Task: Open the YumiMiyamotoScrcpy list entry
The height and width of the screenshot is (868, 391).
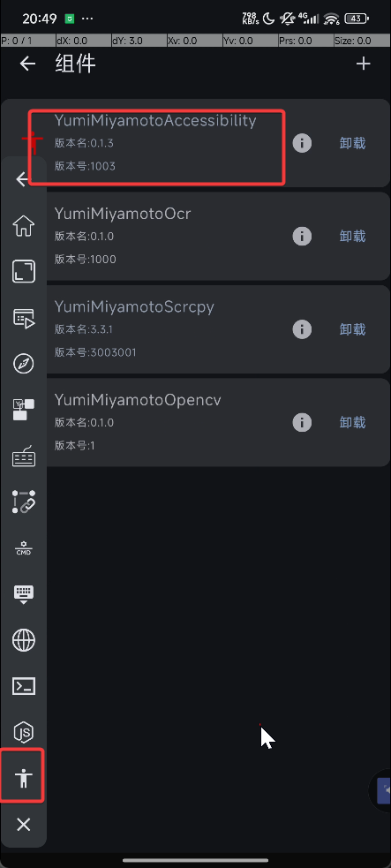Action: coord(196,328)
